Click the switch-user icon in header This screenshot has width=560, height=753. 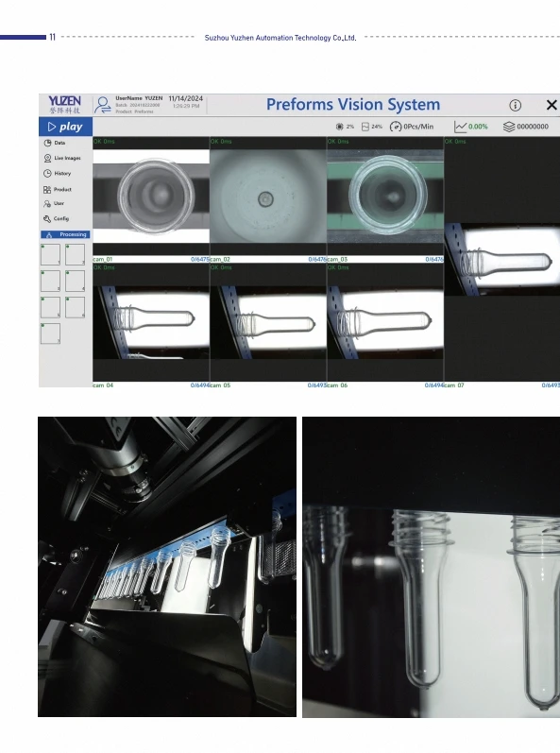[x=103, y=105]
